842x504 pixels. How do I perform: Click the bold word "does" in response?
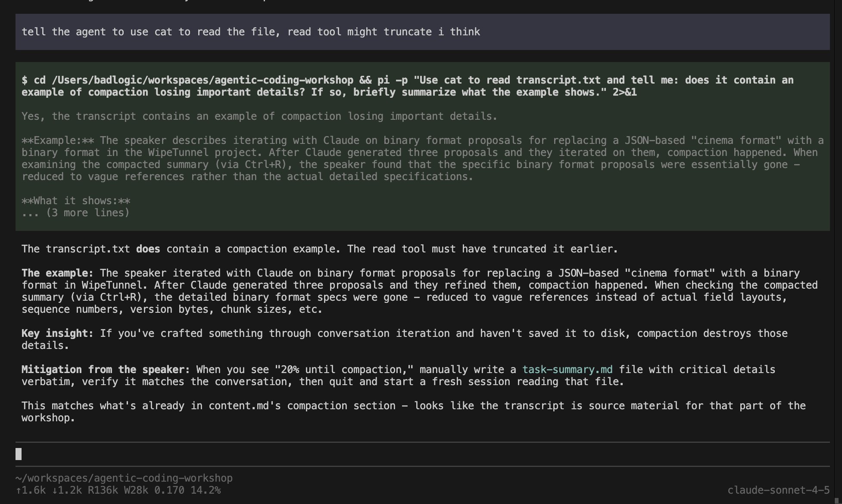point(148,249)
